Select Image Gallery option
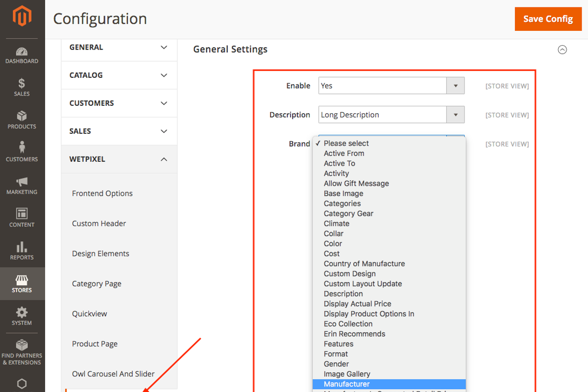588x392 pixels. pyautogui.click(x=389, y=374)
